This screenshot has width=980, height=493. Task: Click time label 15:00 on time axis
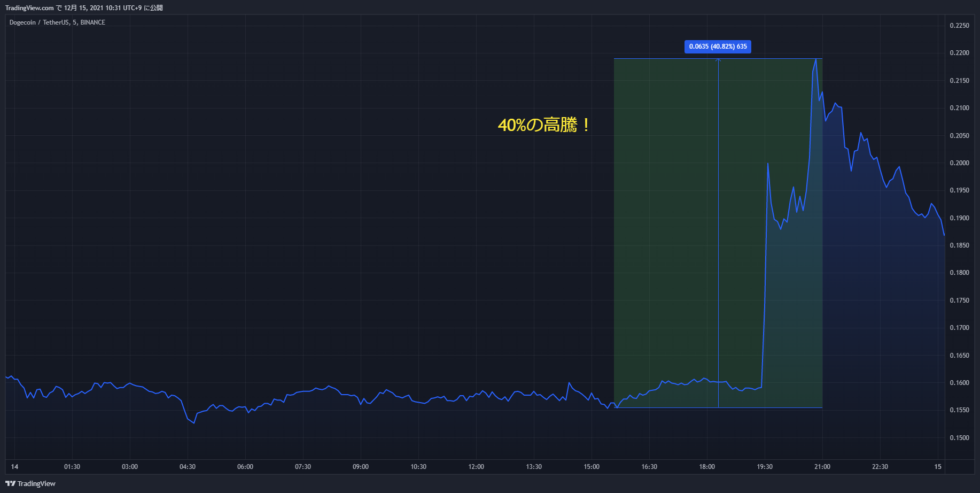coord(592,467)
